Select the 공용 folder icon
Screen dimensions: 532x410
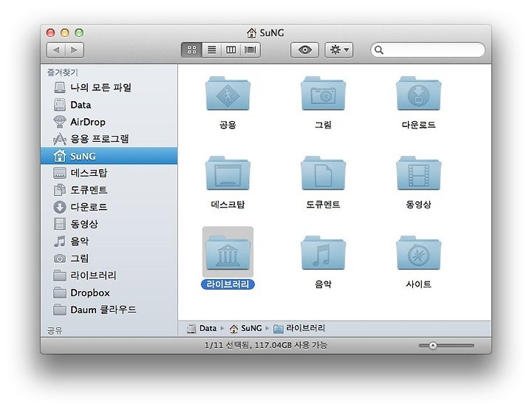(x=228, y=94)
